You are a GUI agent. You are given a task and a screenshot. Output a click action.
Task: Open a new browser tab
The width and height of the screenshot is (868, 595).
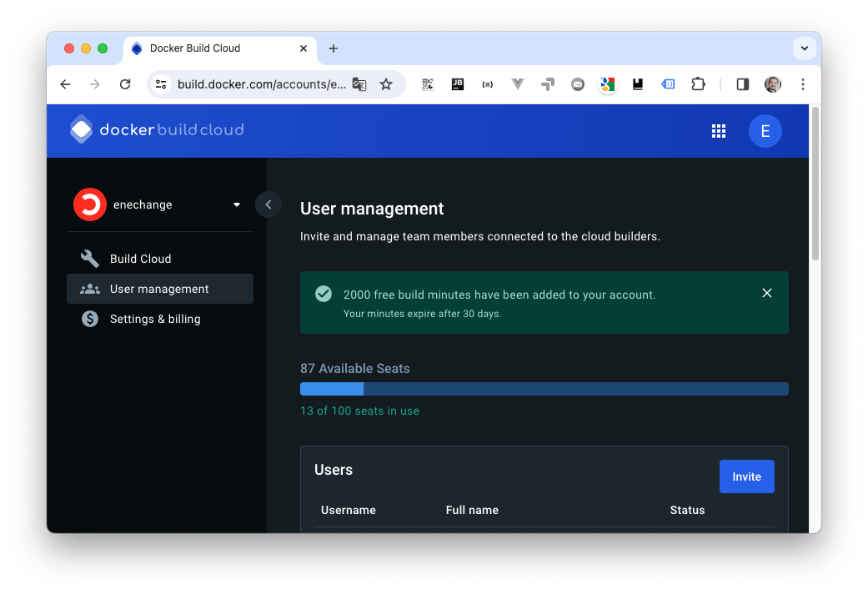pos(334,48)
